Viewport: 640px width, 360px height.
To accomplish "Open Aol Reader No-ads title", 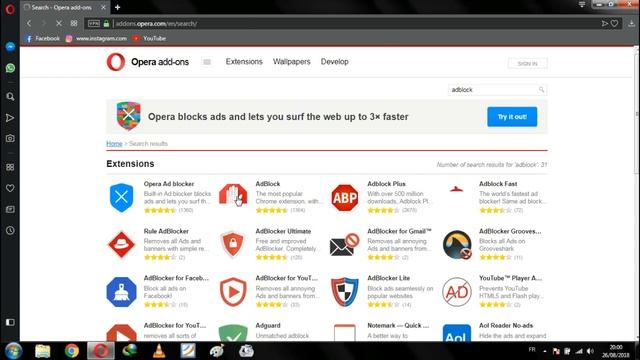I will [506, 325].
